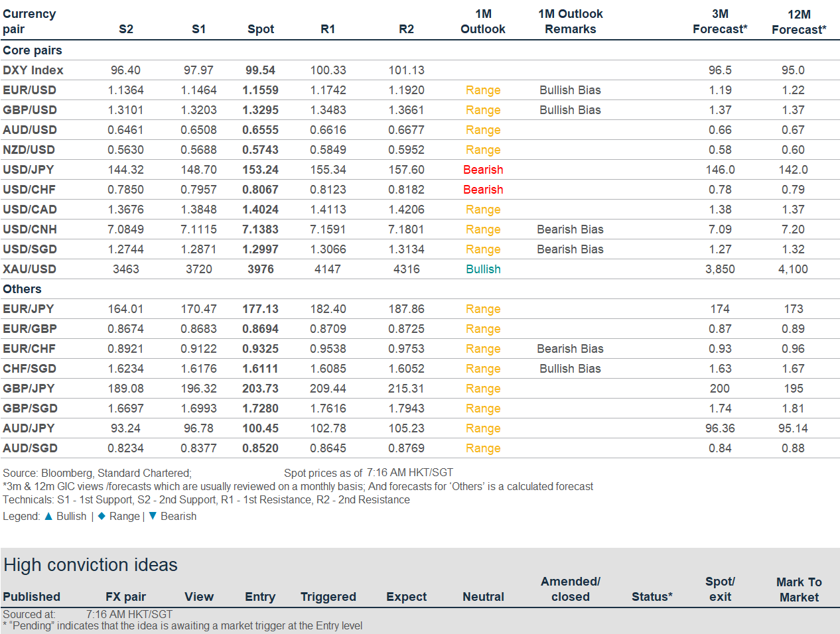The width and height of the screenshot is (840, 634).
Task: Click the Others section heading
Action: (22, 289)
